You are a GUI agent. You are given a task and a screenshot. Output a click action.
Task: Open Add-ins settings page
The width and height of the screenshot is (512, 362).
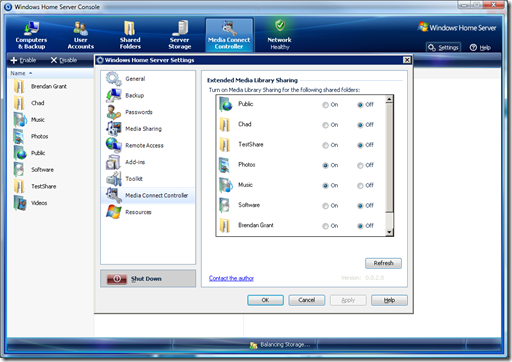point(148,162)
